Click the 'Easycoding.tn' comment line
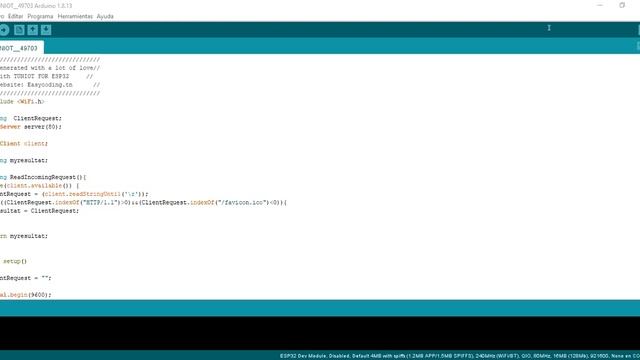 (x=50, y=85)
